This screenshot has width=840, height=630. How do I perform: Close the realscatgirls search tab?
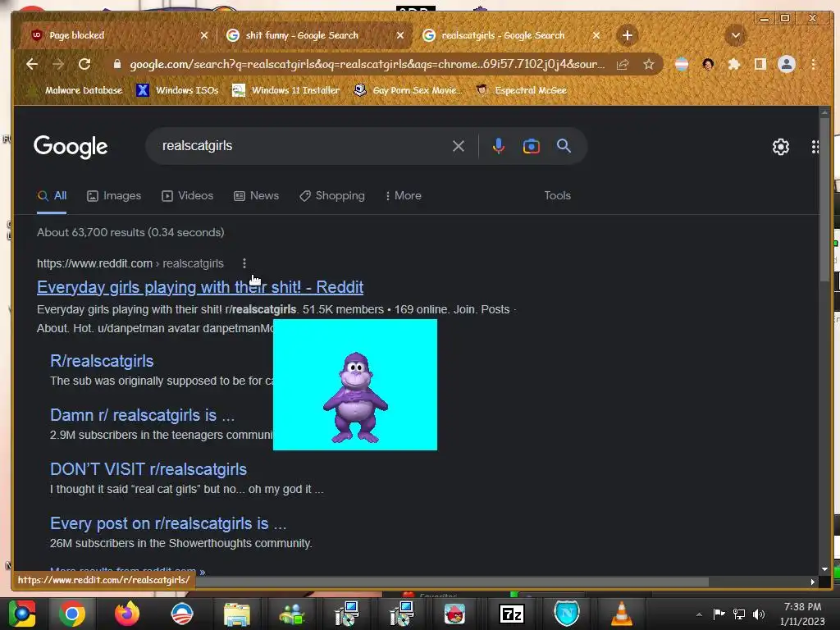click(596, 35)
